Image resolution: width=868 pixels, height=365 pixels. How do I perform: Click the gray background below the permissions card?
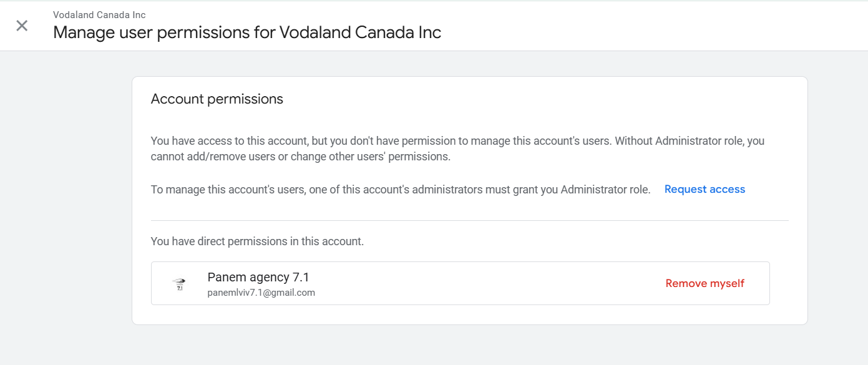coord(469,345)
